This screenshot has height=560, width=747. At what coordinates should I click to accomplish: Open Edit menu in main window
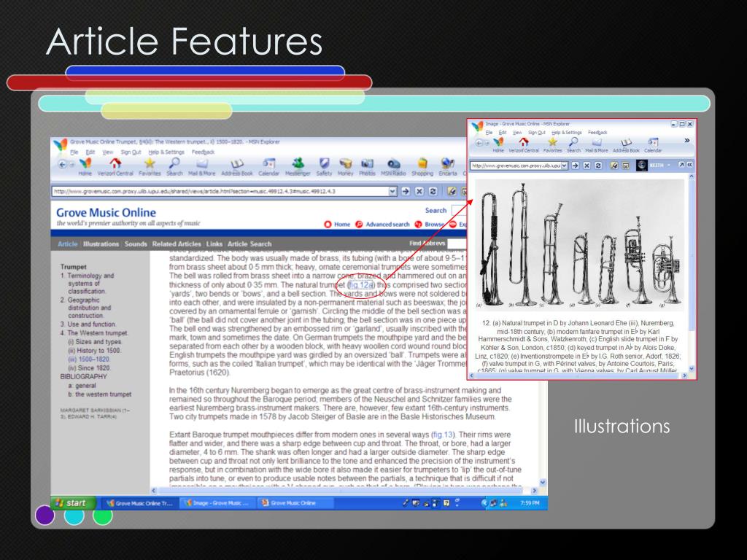[90, 152]
